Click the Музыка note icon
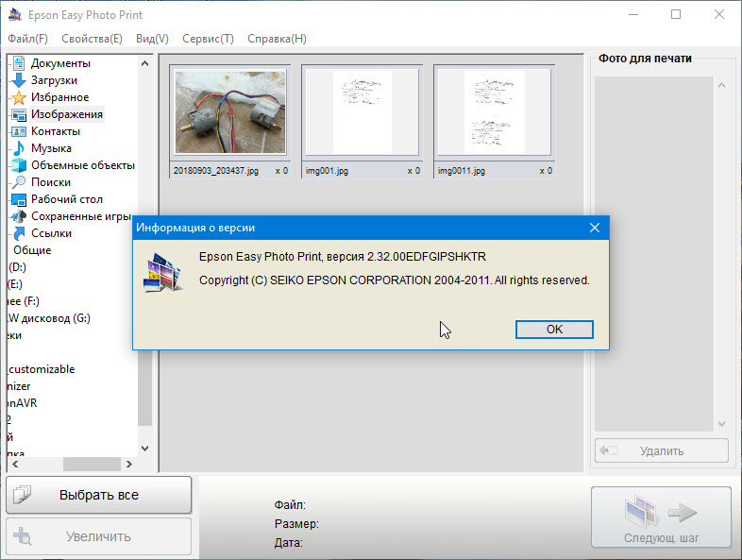The width and height of the screenshot is (742, 560). [x=19, y=148]
